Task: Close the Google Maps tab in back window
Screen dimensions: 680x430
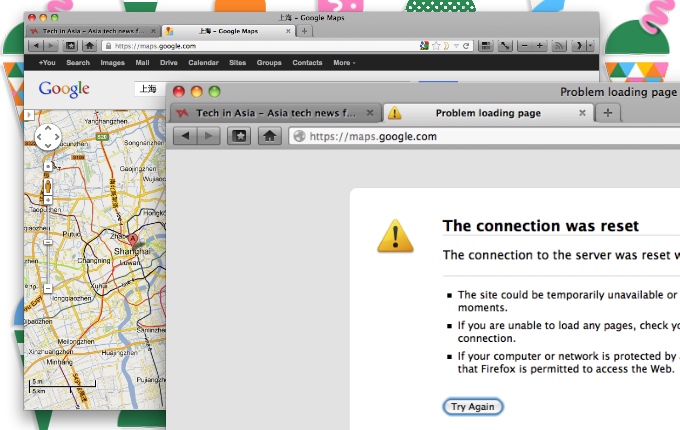Action: [288, 31]
